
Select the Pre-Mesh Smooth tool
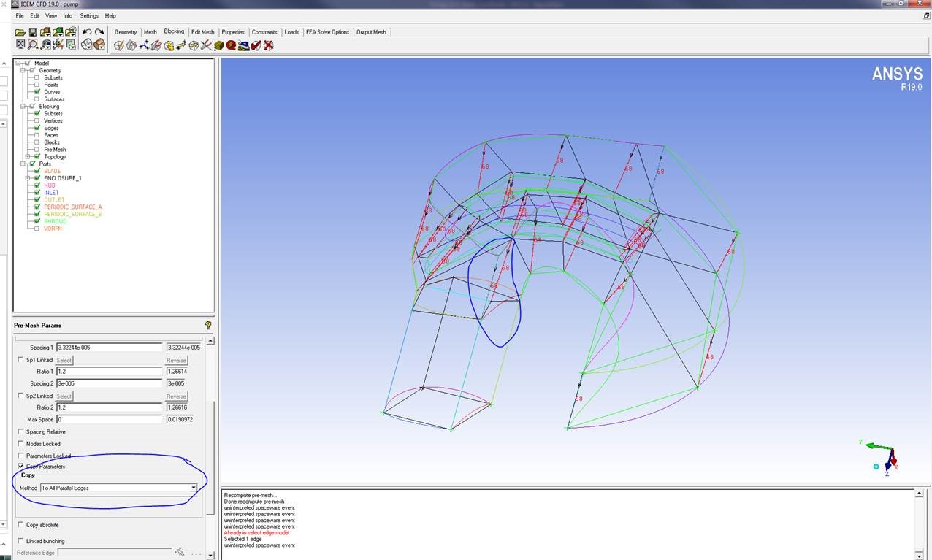[x=243, y=45]
